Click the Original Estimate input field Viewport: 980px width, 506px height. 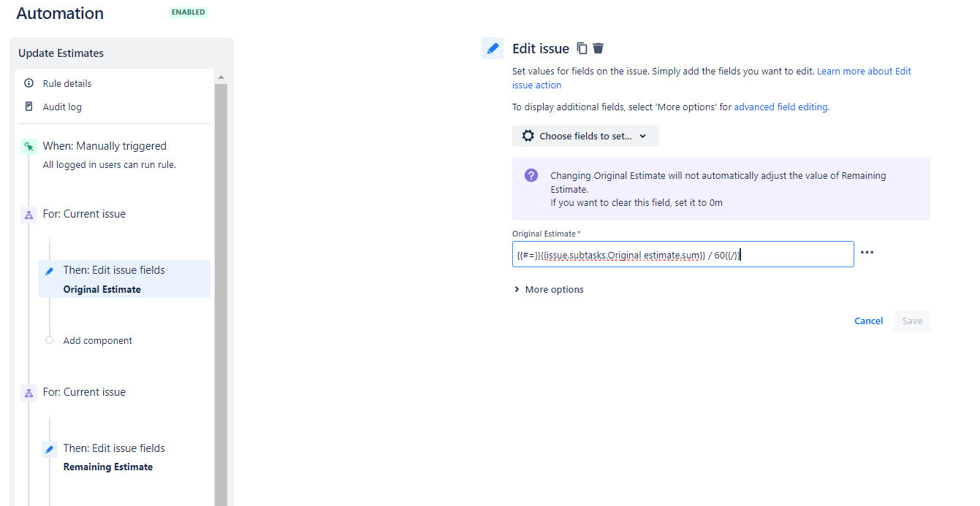[x=683, y=254]
